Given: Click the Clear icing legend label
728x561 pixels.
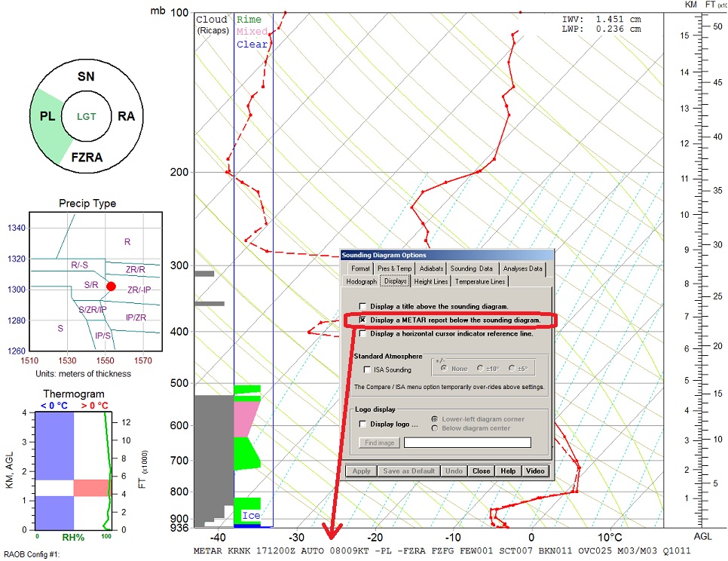Looking at the screenshot, I should tap(252, 44).
